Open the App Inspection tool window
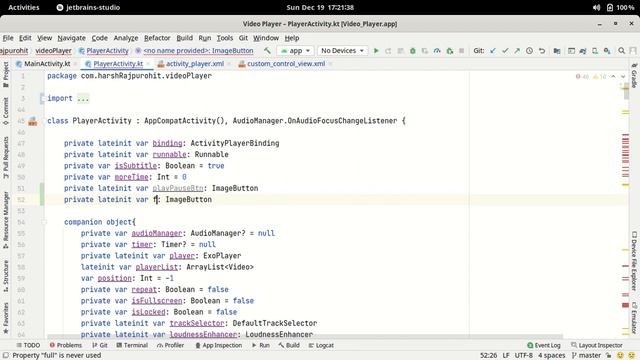Viewport: 640px width, 360px height. (x=218, y=345)
